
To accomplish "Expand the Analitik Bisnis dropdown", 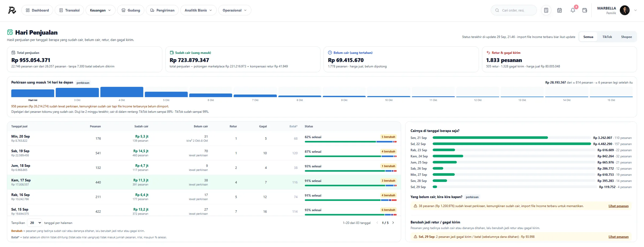I will point(198,10).
